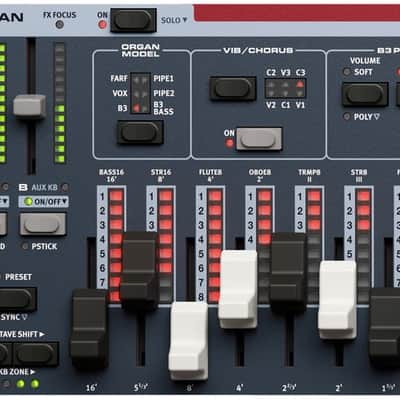This screenshot has width=400, height=400.
Task: Click the STR8 drawbar LED column
Action: (x=363, y=245)
